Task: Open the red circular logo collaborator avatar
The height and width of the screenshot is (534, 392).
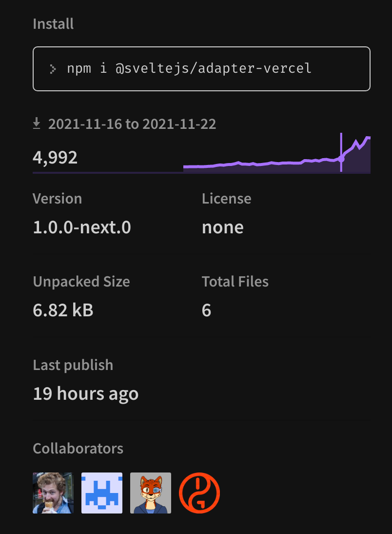Action: 199,493
